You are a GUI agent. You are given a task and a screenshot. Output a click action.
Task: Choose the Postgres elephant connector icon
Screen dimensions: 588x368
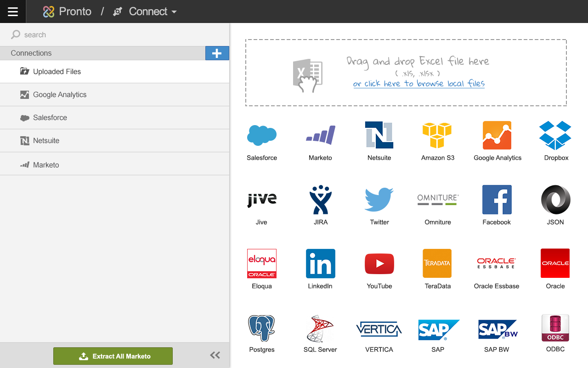point(261,328)
